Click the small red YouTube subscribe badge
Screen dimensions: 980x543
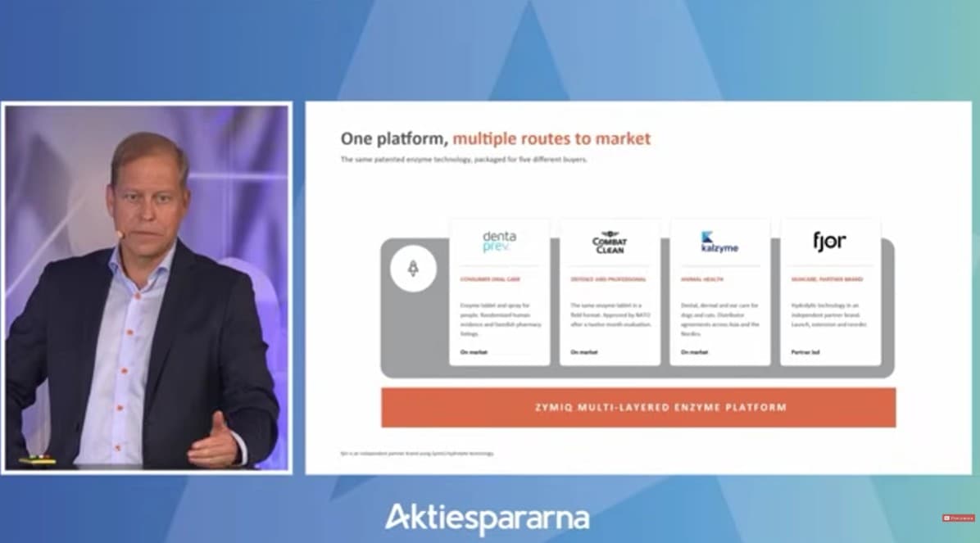[958, 518]
